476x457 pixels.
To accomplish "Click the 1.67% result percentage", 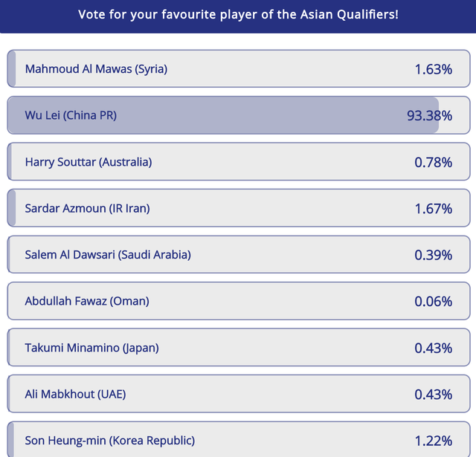I will point(434,209).
